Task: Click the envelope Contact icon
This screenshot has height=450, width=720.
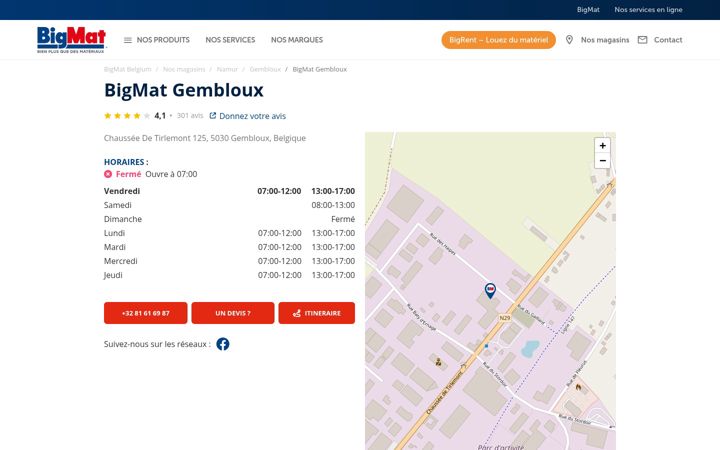Action: (642, 40)
